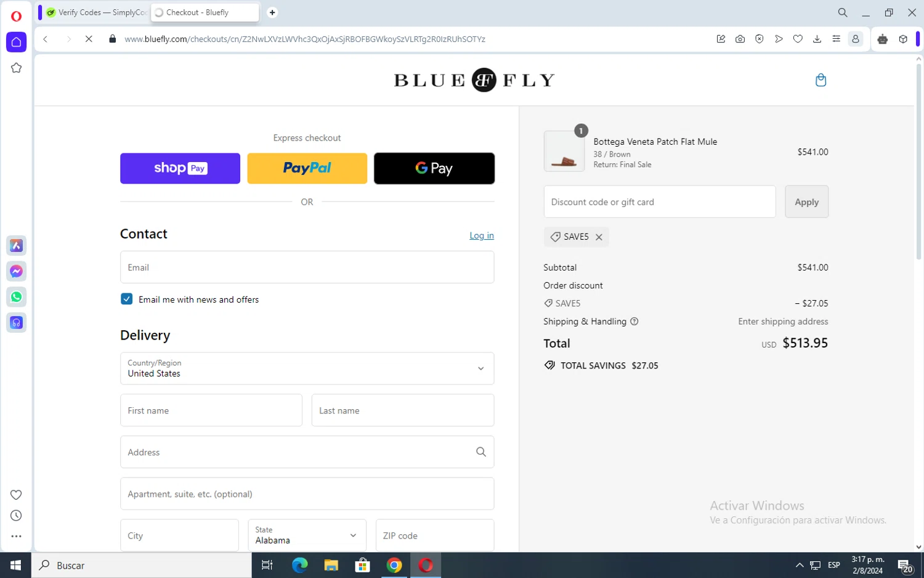Viewport: 924px width, 578px height.
Task: Click the Apartment, suite field
Action: (307, 494)
